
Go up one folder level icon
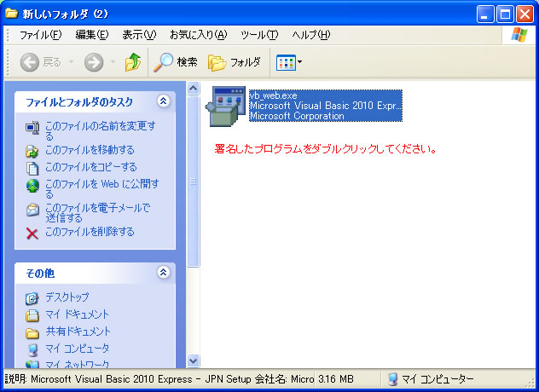click(133, 62)
